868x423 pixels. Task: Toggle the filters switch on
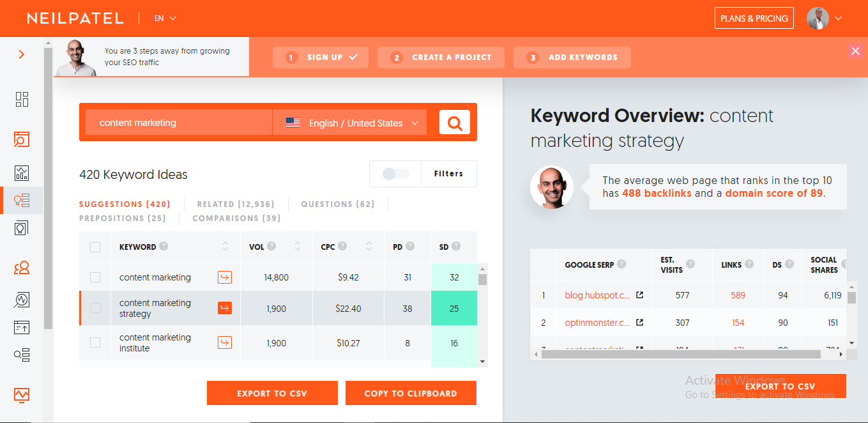[x=395, y=174]
